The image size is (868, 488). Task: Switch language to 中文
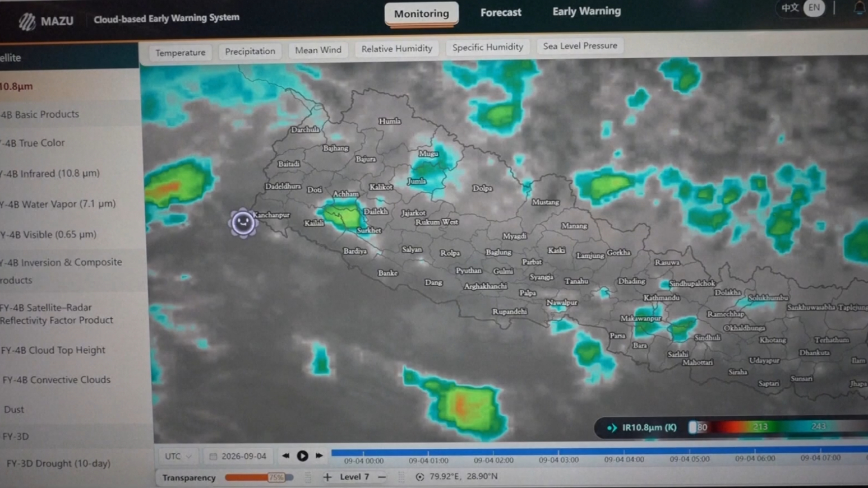tap(790, 8)
